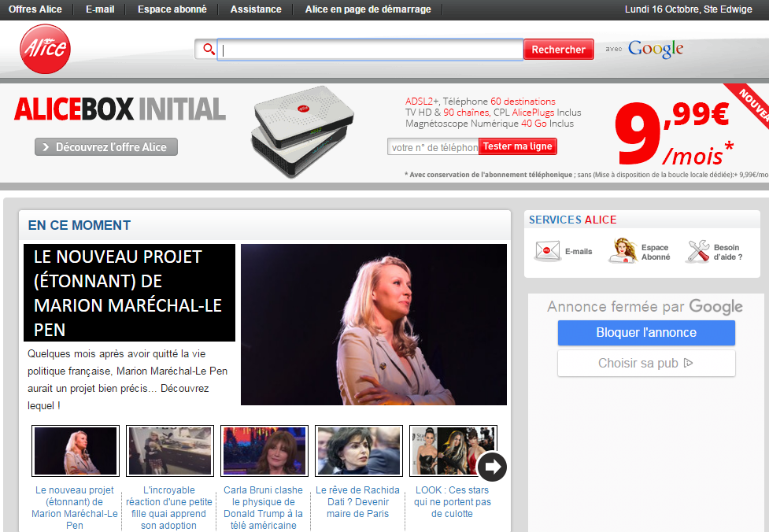Click Découvrez l'offre Alice button
Viewport: 769px width, 532px height.
coord(106,147)
